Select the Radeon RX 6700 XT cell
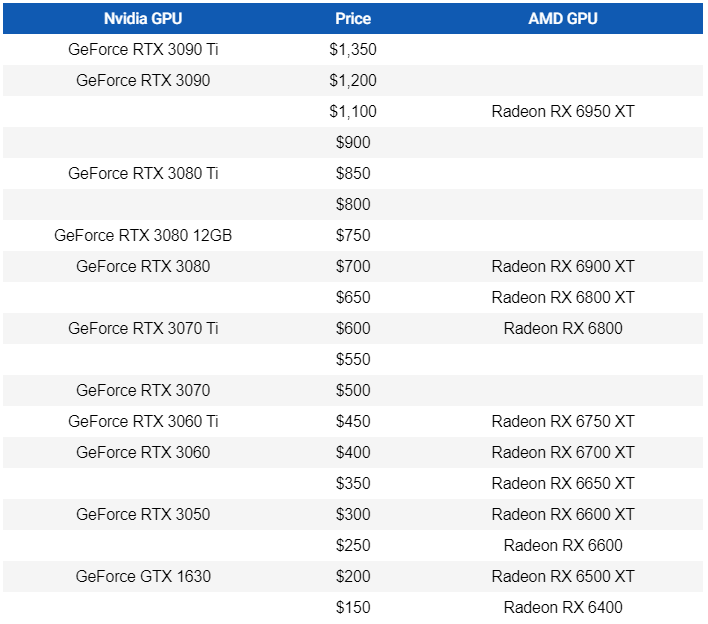 [x=563, y=452]
